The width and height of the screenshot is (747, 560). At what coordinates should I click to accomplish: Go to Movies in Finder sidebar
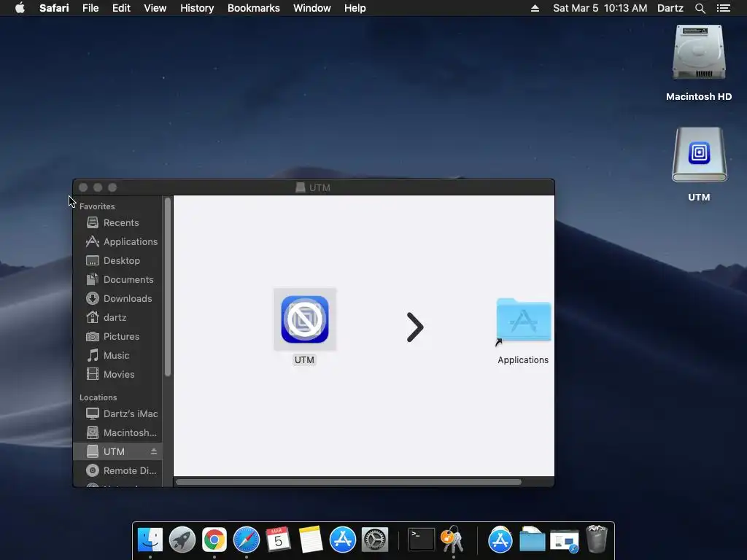coord(117,374)
